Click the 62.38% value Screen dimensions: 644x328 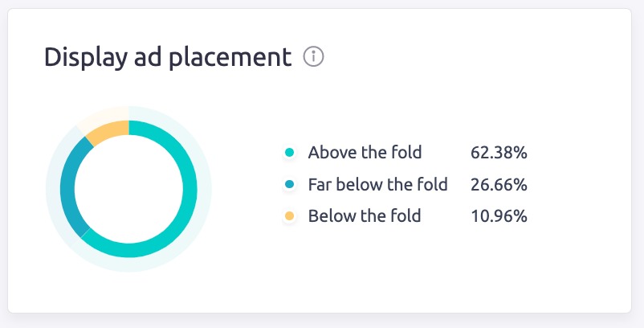pos(499,152)
